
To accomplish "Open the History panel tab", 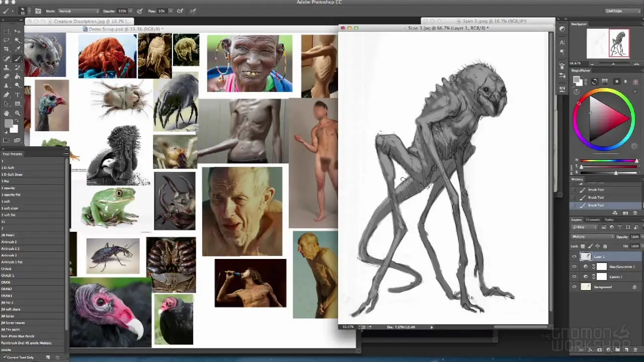I will tap(577, 179).
